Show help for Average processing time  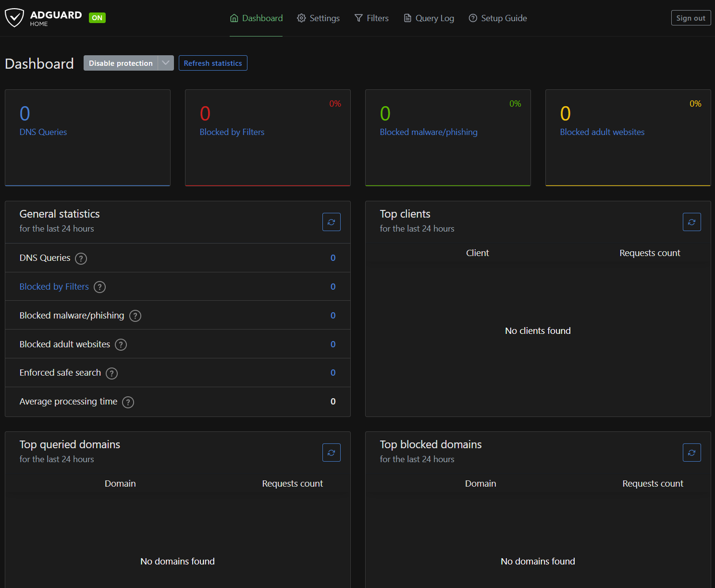[128, 402]
